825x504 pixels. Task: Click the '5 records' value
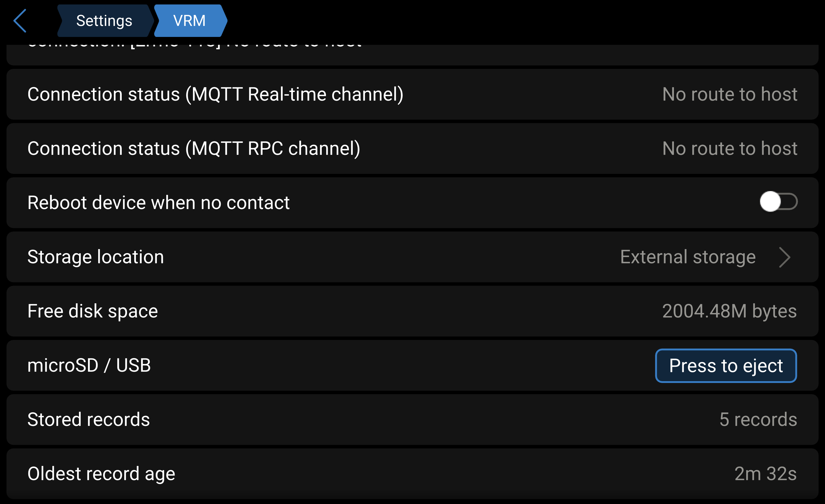tap(758, 420)
